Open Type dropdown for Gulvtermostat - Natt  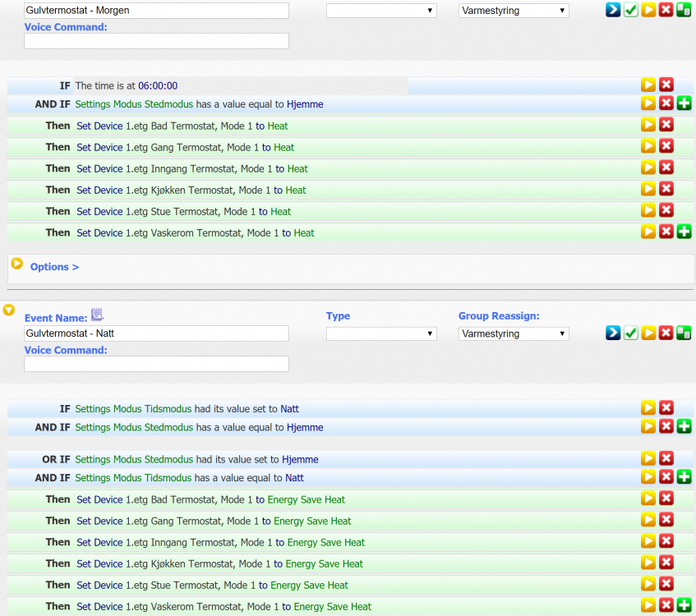(x=381, y=333)
